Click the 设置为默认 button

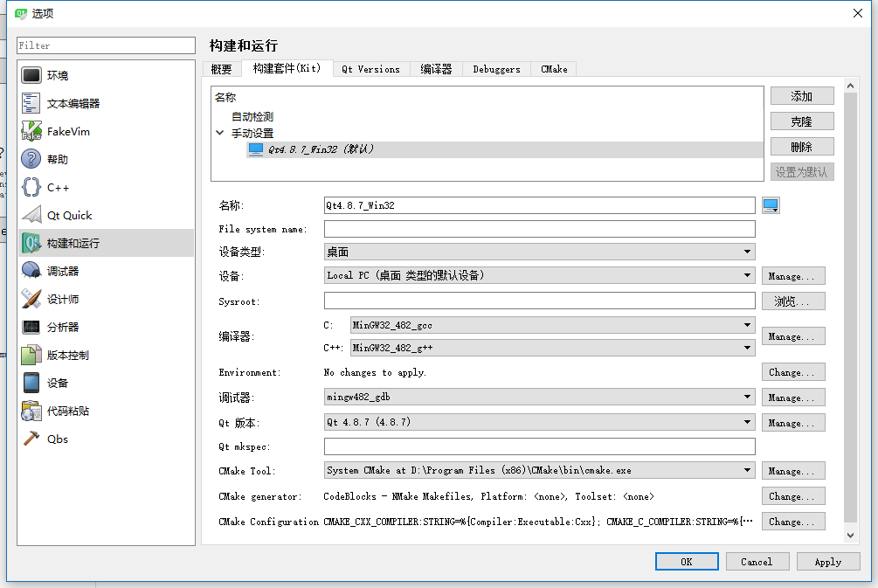pyautogui.click(x=802, y=172)
